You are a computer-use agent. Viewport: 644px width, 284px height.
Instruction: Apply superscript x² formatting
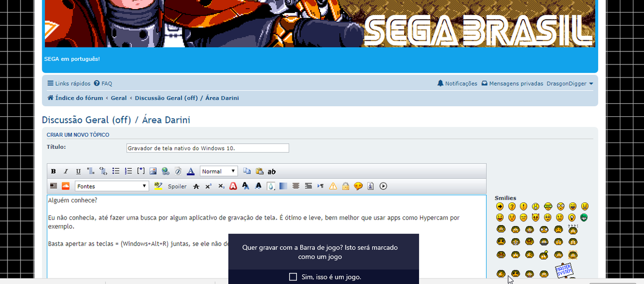pos(208,186)
